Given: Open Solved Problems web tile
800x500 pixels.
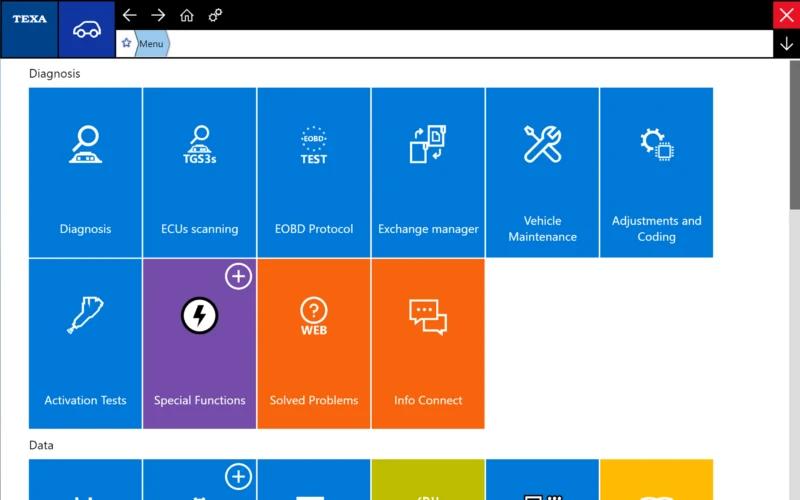Looking at the screenshot, I should pos(314,344).
